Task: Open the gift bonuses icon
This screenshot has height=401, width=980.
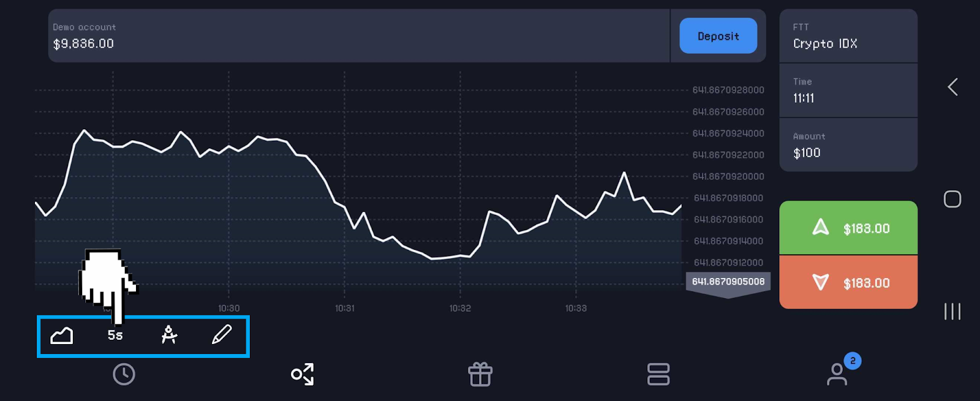Action: (x=480, y=374)
